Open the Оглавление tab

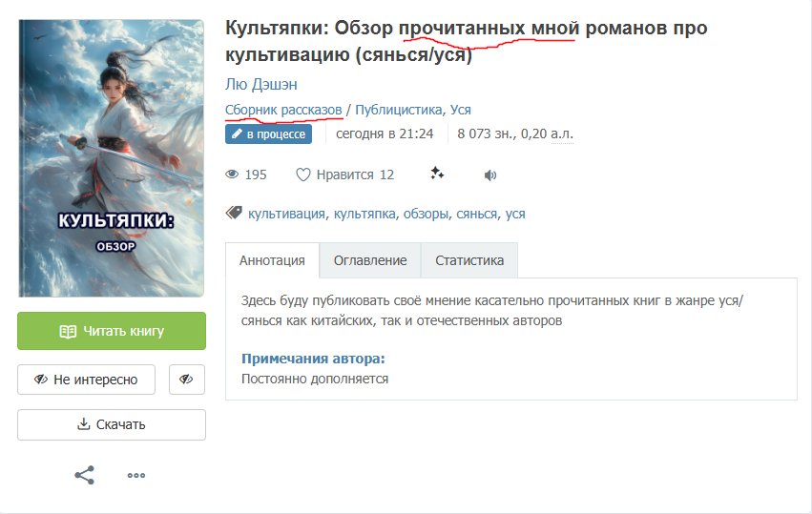pyautogui.click(x=370, y=260)
